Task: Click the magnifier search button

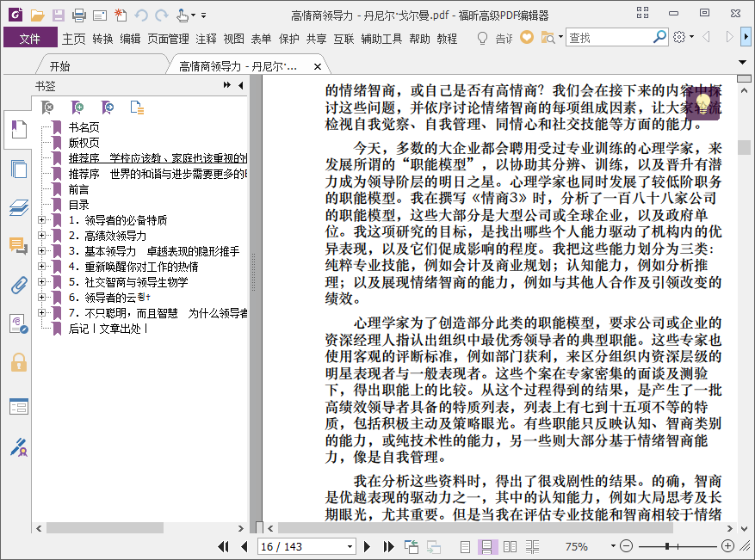Action: (x=659, y=37)
